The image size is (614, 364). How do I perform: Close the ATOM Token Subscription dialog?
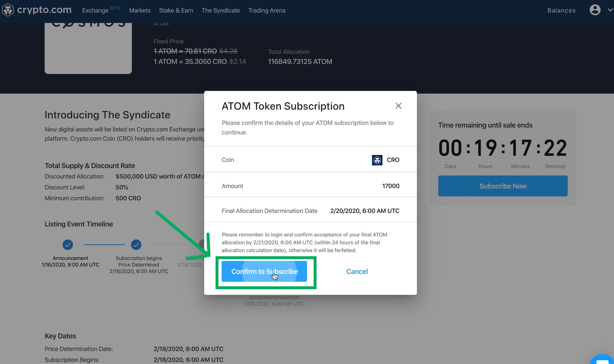coord(398,106)
